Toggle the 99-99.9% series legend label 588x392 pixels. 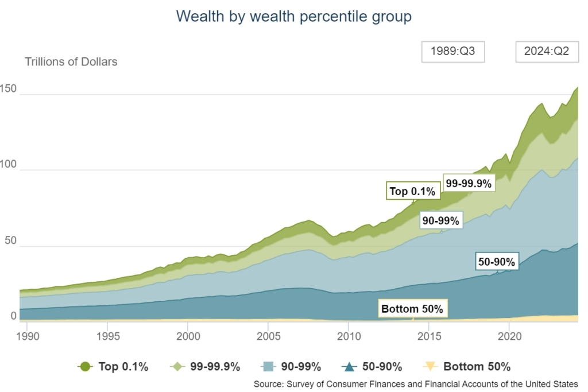(215, 367)
